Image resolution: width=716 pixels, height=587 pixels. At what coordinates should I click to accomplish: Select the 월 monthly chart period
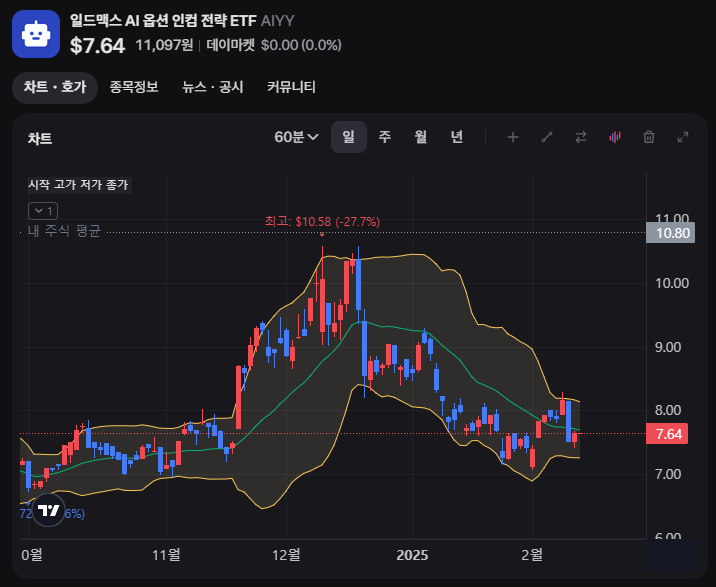point(421,137)
